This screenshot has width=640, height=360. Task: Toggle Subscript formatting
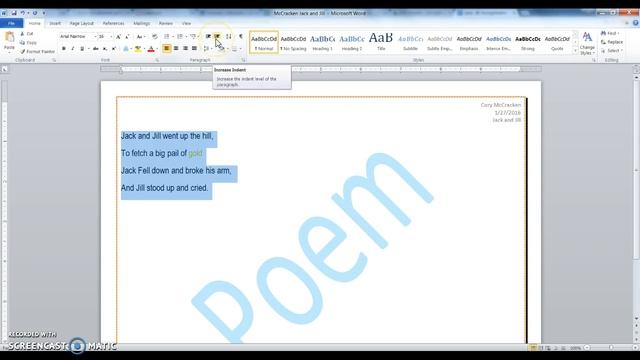click(105, 49)
